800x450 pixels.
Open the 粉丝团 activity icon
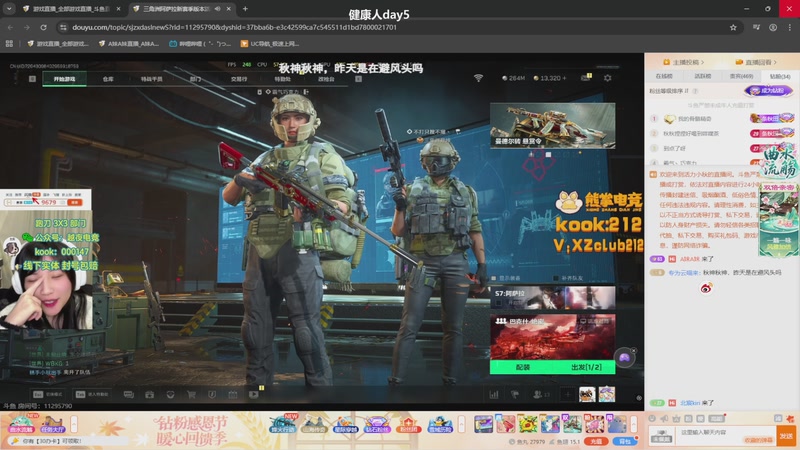coord(408,424)
